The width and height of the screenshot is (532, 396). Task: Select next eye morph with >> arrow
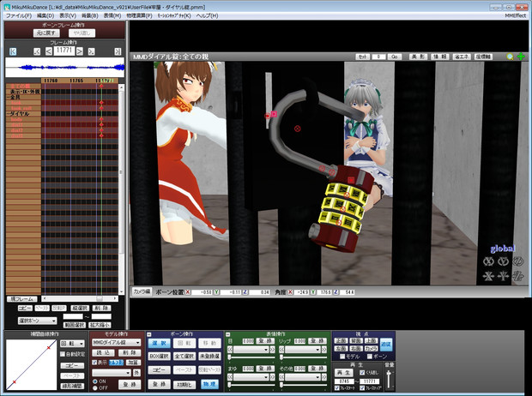(x=272, y=349)
